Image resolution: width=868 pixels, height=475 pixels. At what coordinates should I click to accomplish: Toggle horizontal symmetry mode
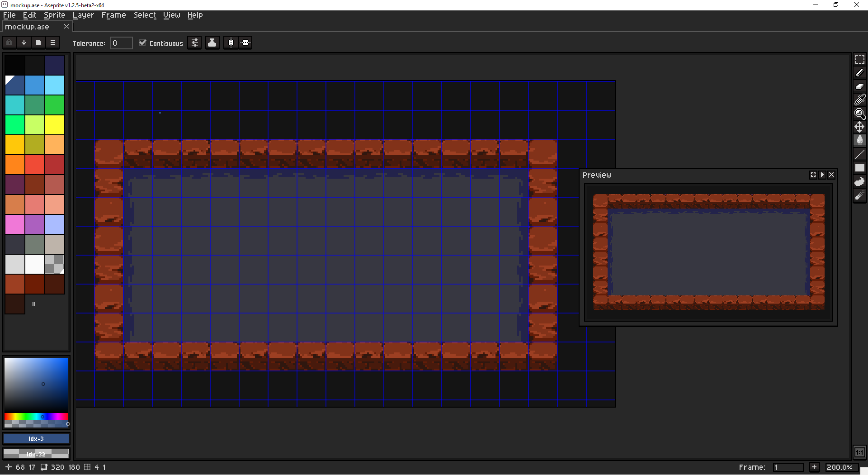coord(231,43)
